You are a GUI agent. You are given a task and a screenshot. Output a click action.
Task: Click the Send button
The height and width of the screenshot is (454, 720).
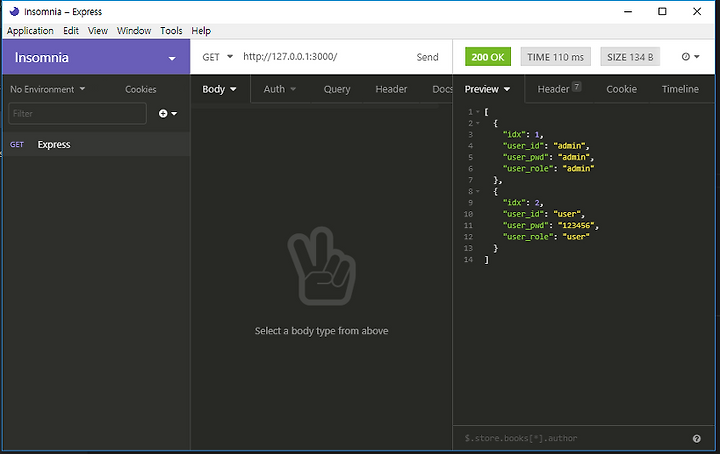coord(427,57)
